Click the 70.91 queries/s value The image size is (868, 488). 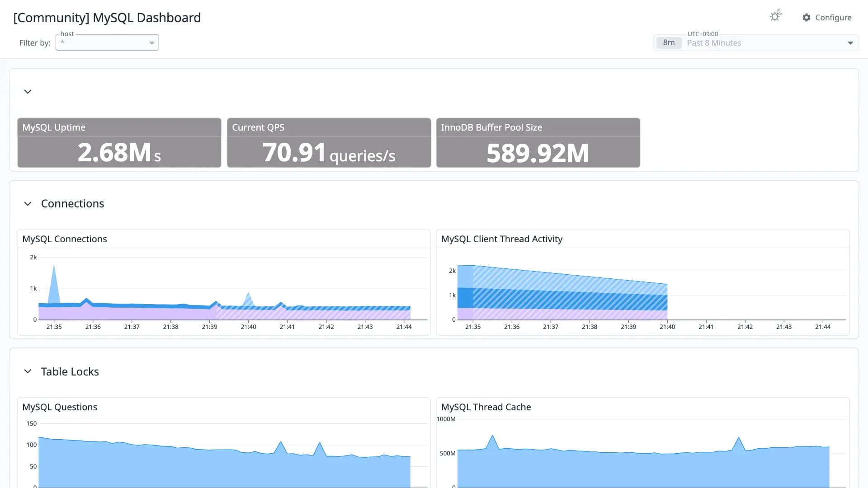point(329,153)
